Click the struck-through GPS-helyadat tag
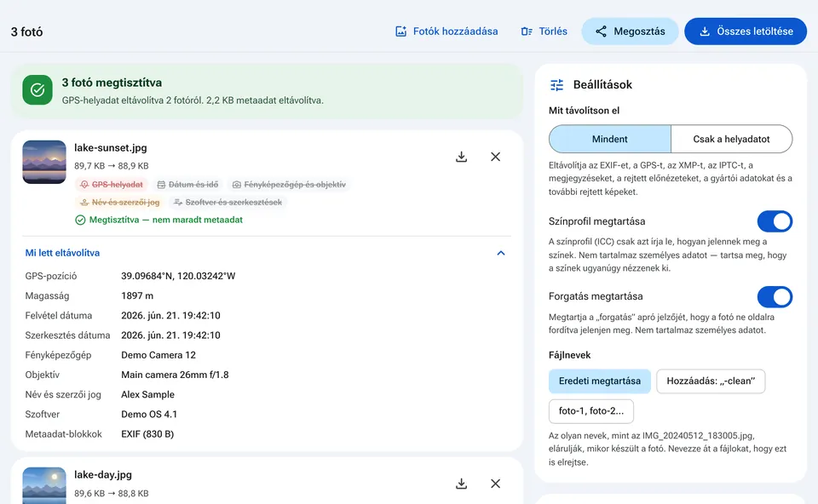Image resolution: width=818 pixels, height=504 pixels. 112,185
